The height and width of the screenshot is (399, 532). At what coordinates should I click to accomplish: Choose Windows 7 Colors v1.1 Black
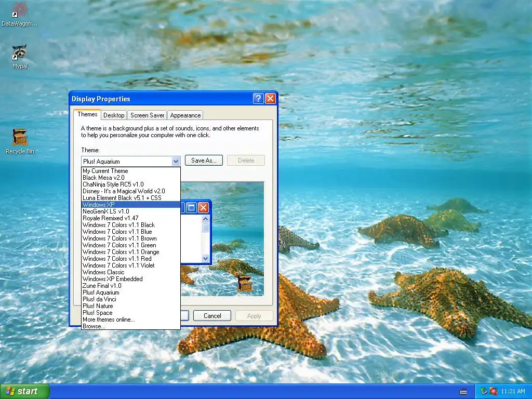click(130, 225)
